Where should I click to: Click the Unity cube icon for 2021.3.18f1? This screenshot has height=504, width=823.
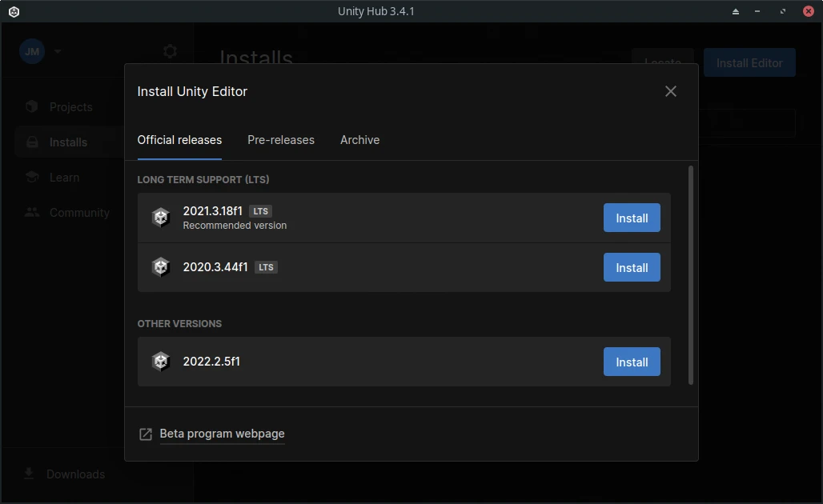[161, 217]
